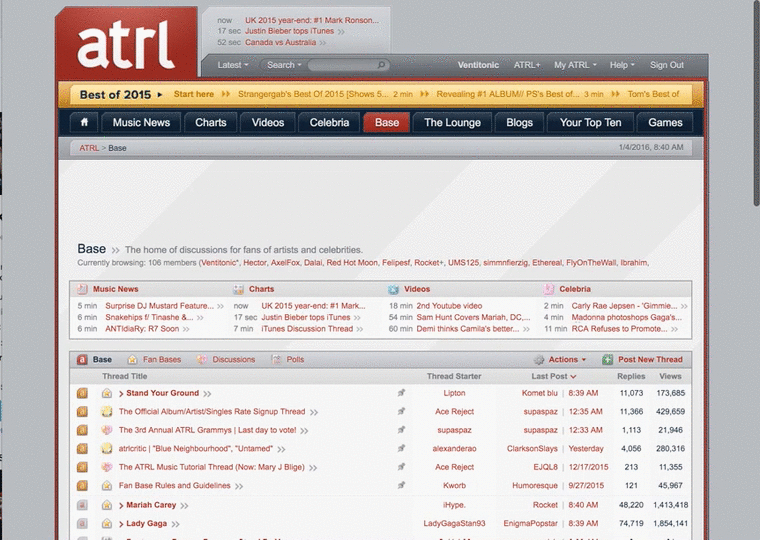This screenshot has width=760, height=540.
Task: Open the Justin Bieber tops iTunes ticker link
Action: [x=289, y=31]
